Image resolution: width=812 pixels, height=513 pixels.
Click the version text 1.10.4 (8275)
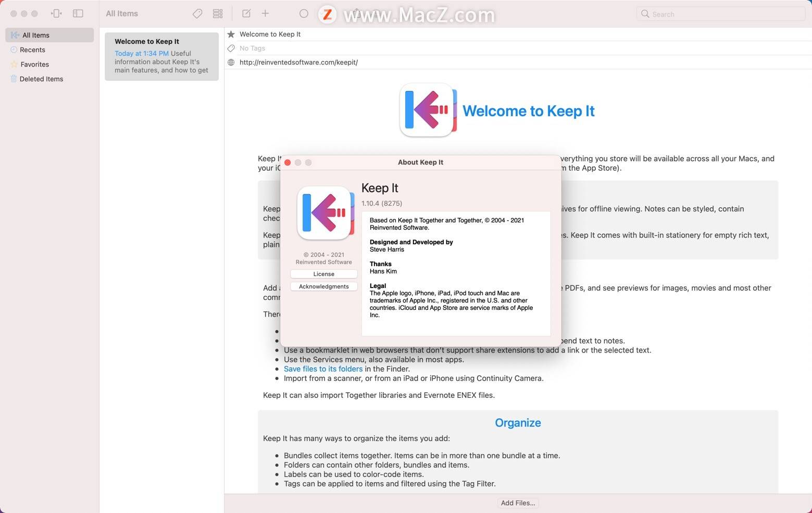point(382,203)
